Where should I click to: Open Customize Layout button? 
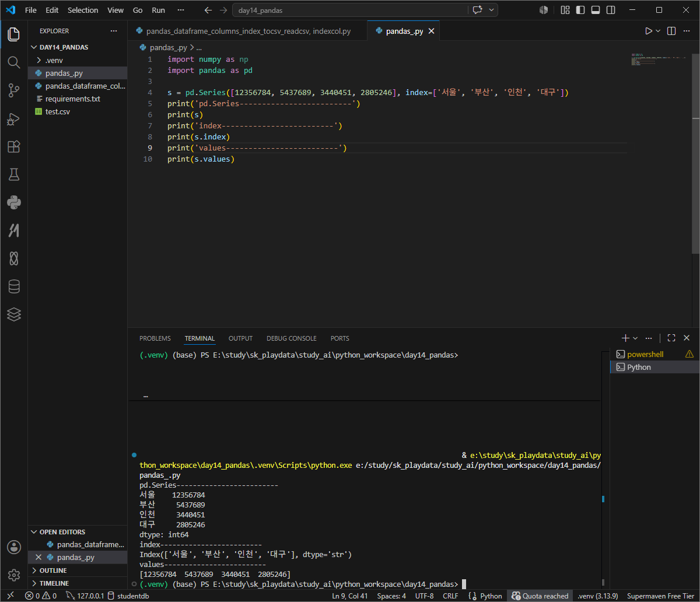(x=565, y=10)
